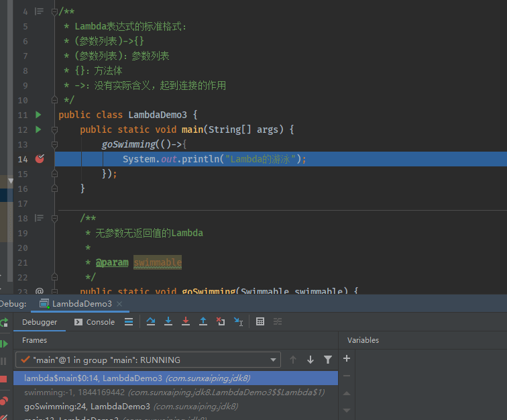Select lambda$main$0:14 stack frame
507x420 pixels.
176,378
